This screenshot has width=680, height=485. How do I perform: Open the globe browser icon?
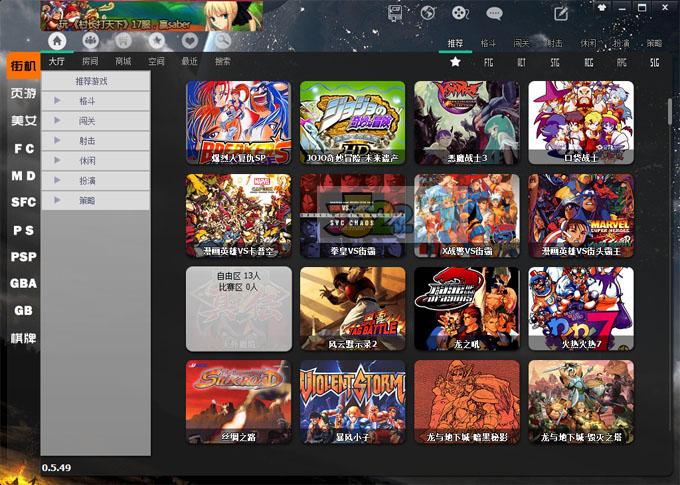(x=428, y=13)
